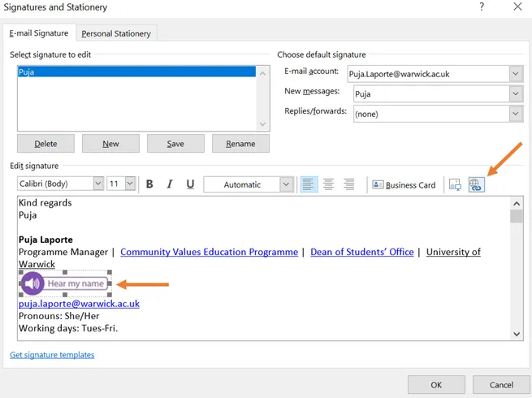Insert a picture into the signature

pos(456,184)
